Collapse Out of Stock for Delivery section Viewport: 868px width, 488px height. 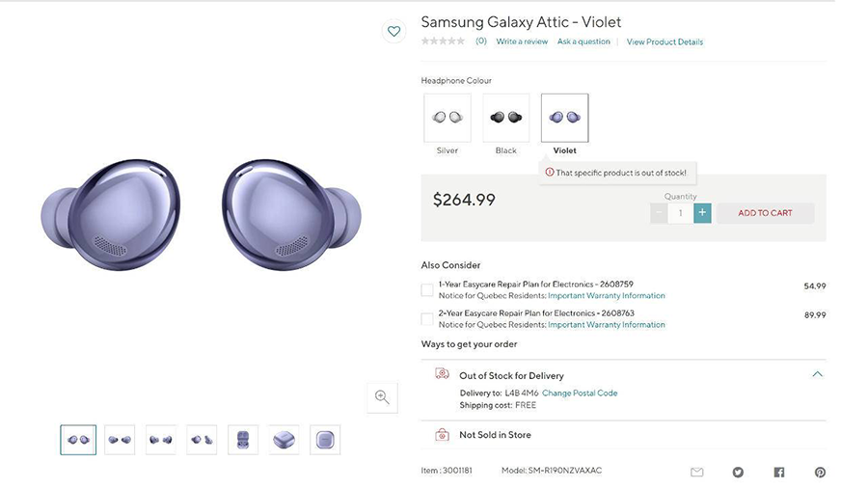817,374
